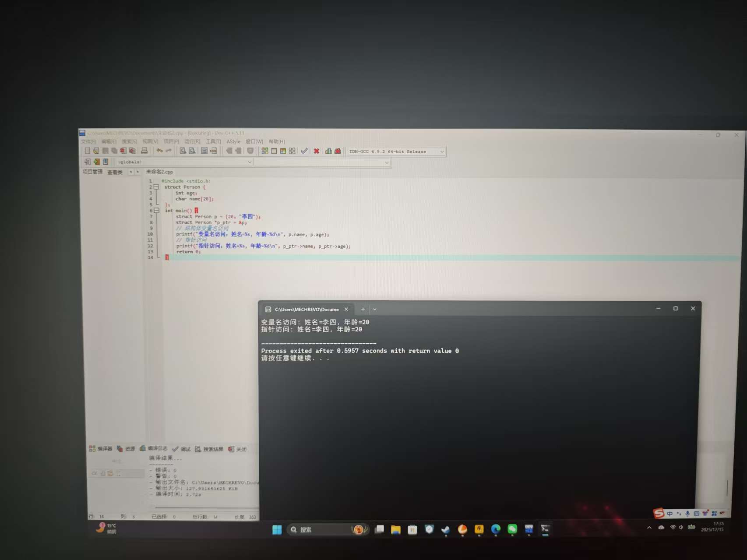Switch to the 查看类 side tab
This screenshot has width=747, height=560.
[115, 173]
